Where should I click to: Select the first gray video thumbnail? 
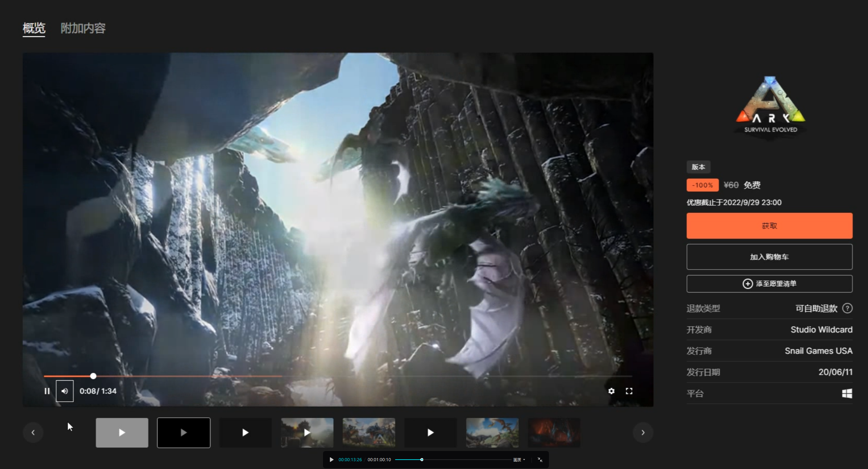[x=122, y=432]
